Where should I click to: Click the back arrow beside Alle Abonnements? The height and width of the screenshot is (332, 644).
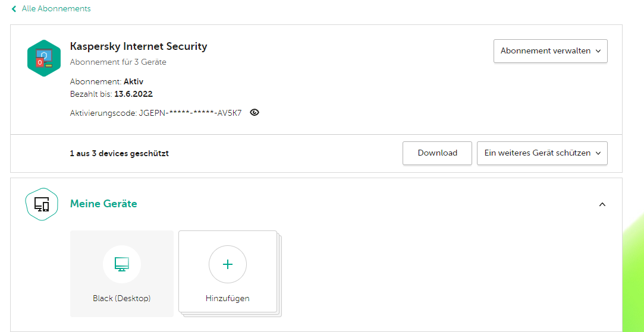click(x=14, y=9)
